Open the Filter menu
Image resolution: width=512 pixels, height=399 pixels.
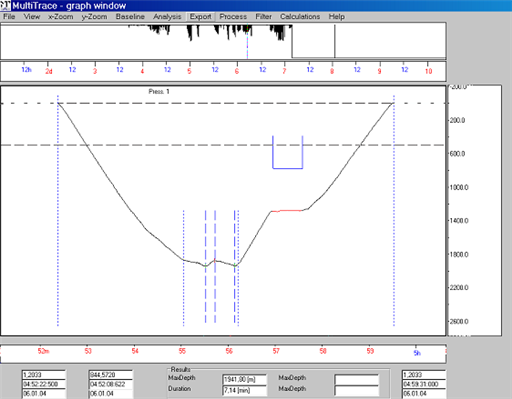click(263, 17)
